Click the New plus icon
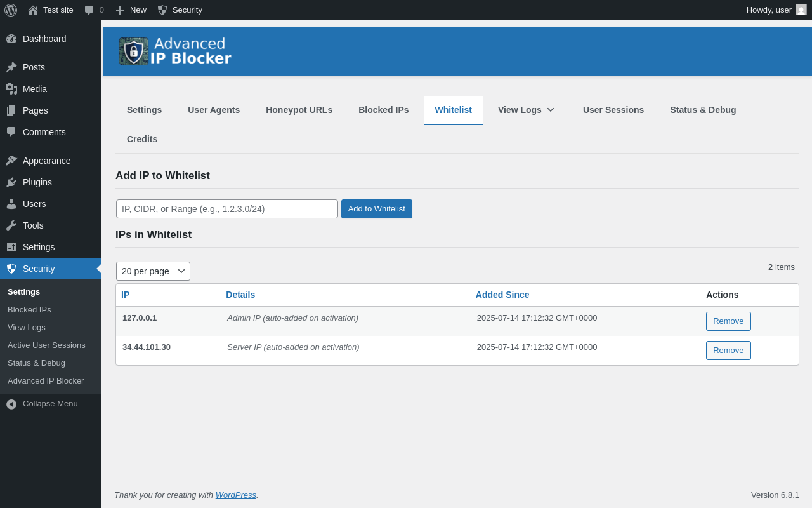The width and height of the screenshot is (812, 508). click(120, 10)
